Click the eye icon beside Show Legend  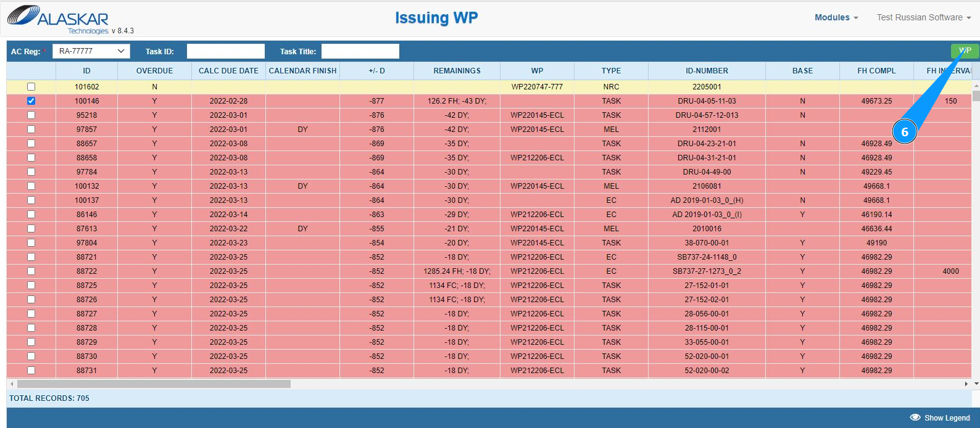915,418
